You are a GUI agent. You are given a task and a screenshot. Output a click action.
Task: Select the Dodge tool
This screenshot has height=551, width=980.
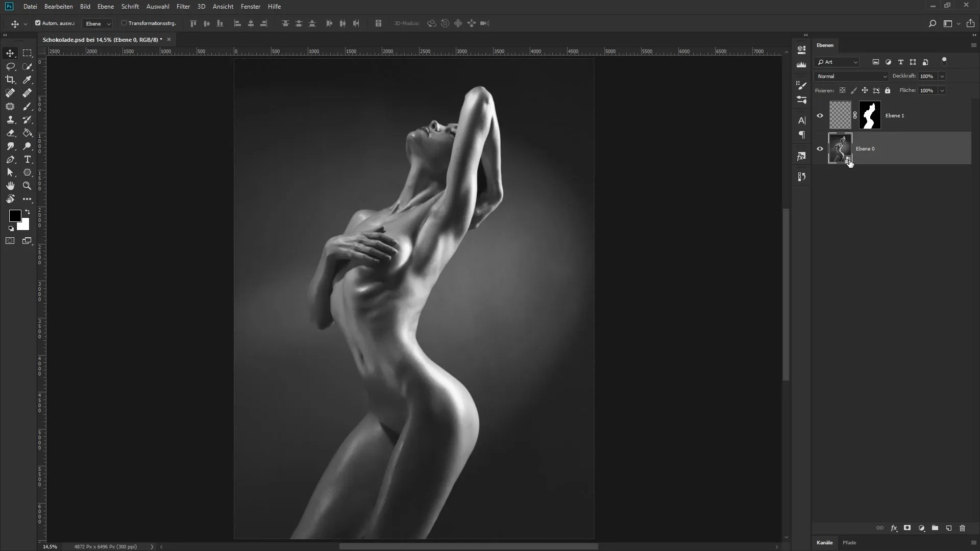(27, 146)
